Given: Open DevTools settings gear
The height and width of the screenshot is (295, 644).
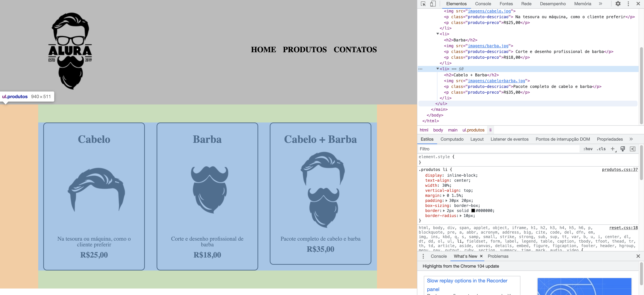Looking at the screenshot, I should tap(618, 4).
